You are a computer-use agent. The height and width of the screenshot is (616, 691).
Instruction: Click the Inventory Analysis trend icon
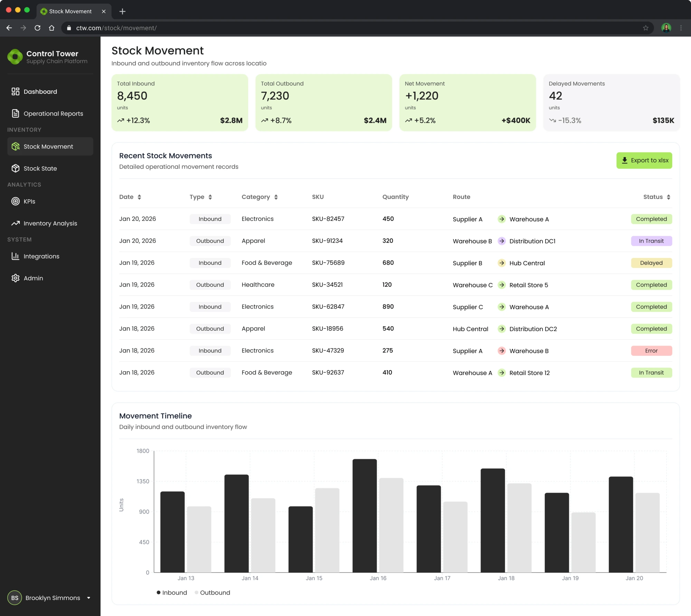[15, 223]
